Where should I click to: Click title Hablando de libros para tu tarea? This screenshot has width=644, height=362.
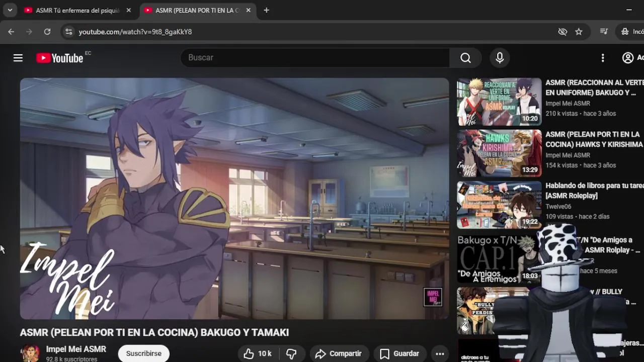point(594,191)
